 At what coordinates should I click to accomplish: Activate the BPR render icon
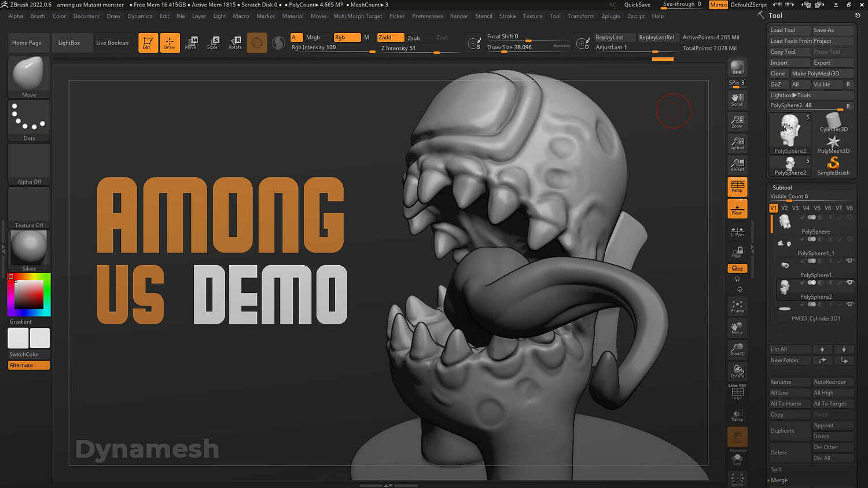[737, 68]
